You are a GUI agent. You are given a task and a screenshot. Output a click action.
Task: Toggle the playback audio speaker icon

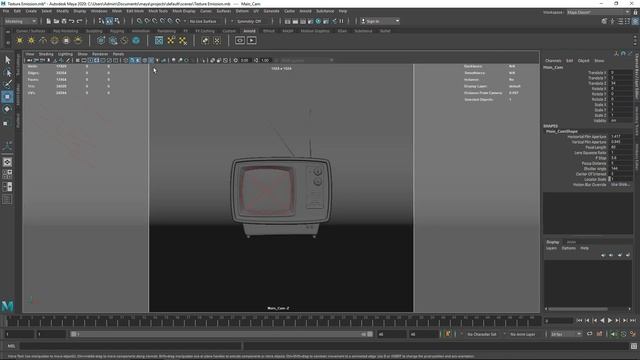tap(613, 334)
